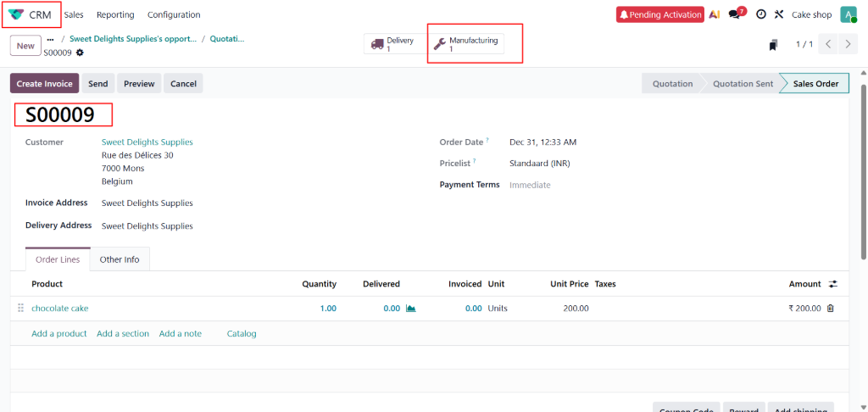Open the AI assistant icon
The image size is (868, 412).
[x=715, y=14]
